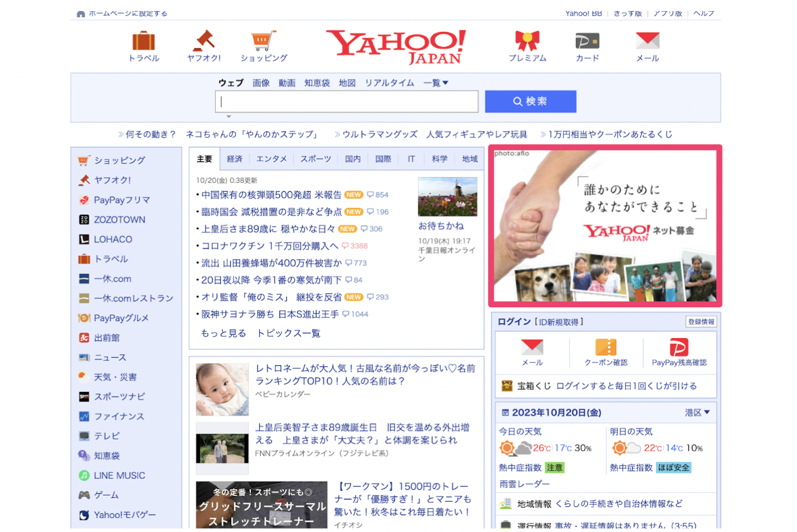The height and width of the screenshot is (532, 797).
Task: Open the Card icon in header
Action: 587,41
